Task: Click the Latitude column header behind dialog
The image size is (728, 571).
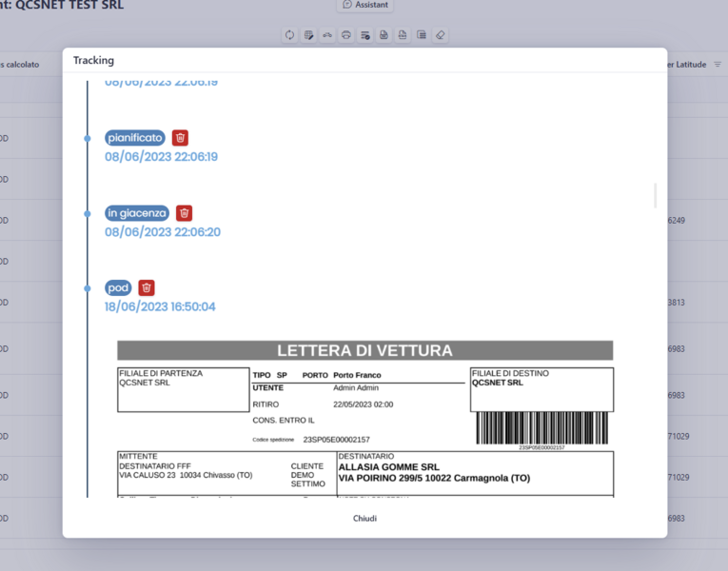Action: click(x=687, y=65)
